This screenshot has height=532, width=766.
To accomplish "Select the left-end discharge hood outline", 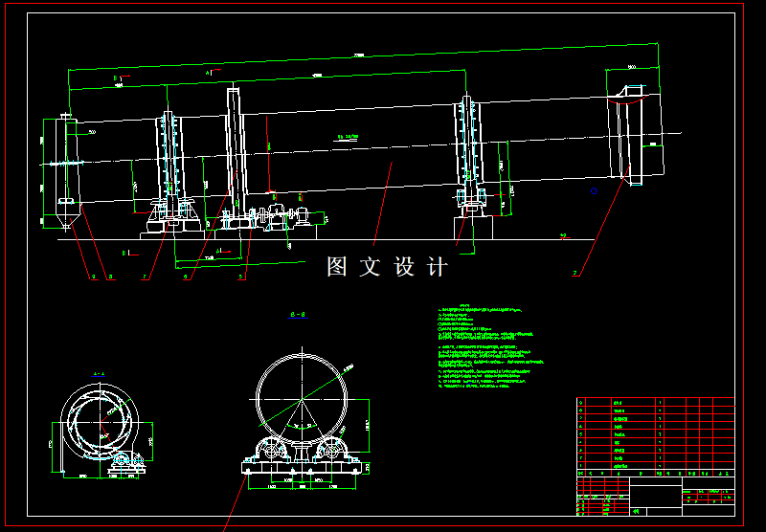I will [x=67, y=172].
